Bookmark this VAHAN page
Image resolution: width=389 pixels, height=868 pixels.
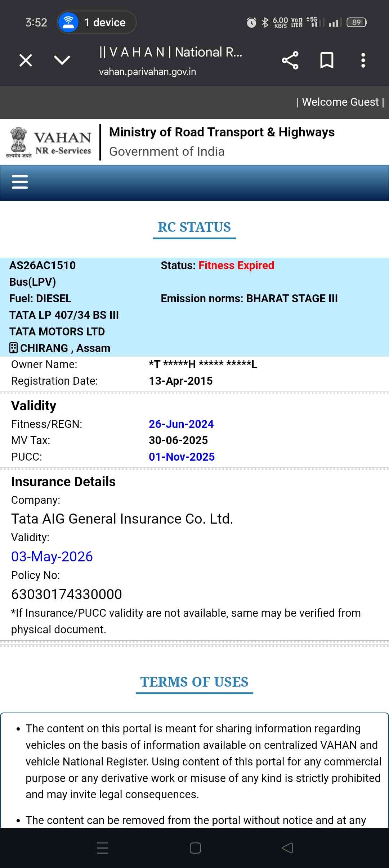coord(327,60)
